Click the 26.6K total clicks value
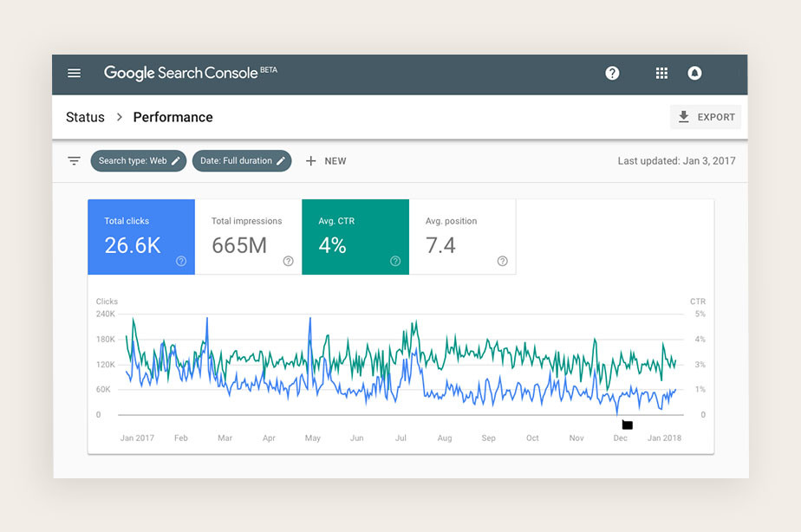This screenshot has width=801, height=532. click(133, 245)
